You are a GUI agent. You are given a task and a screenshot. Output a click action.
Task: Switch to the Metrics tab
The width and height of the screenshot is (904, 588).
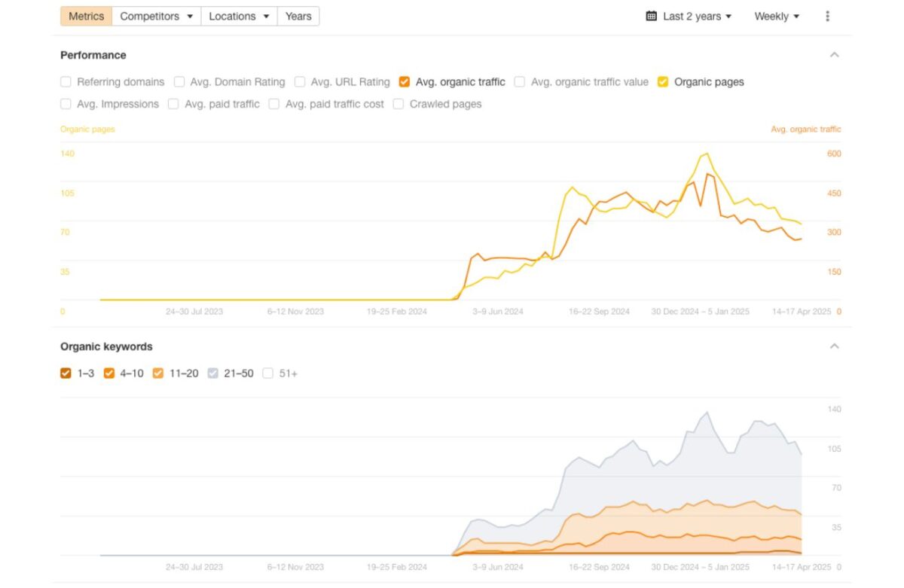click(x=86, y=17)
